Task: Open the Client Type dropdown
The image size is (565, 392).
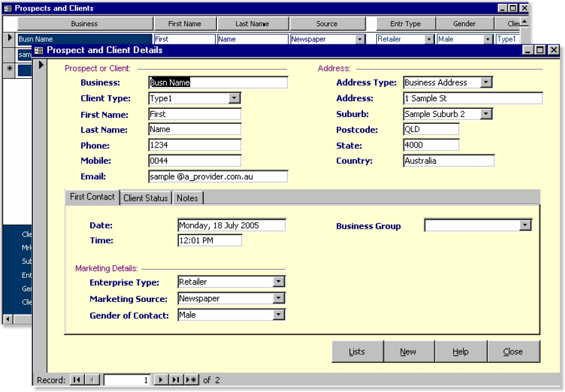Action: (x=234, y=98)
